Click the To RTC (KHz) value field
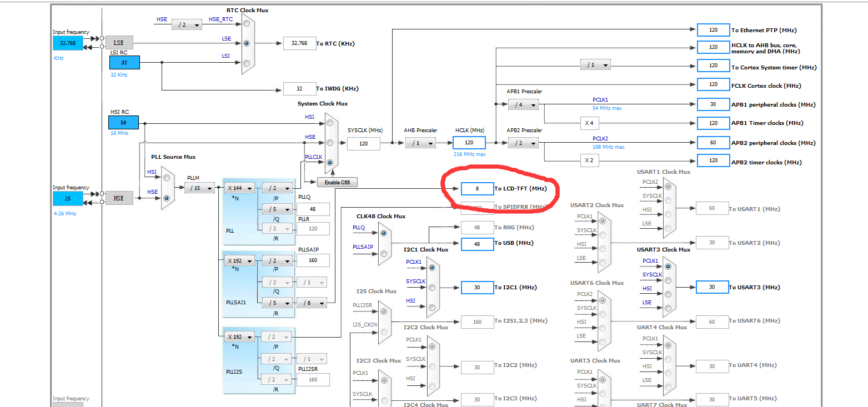The height and width of the screenshot is (407, 868). [x=299, y=43]
